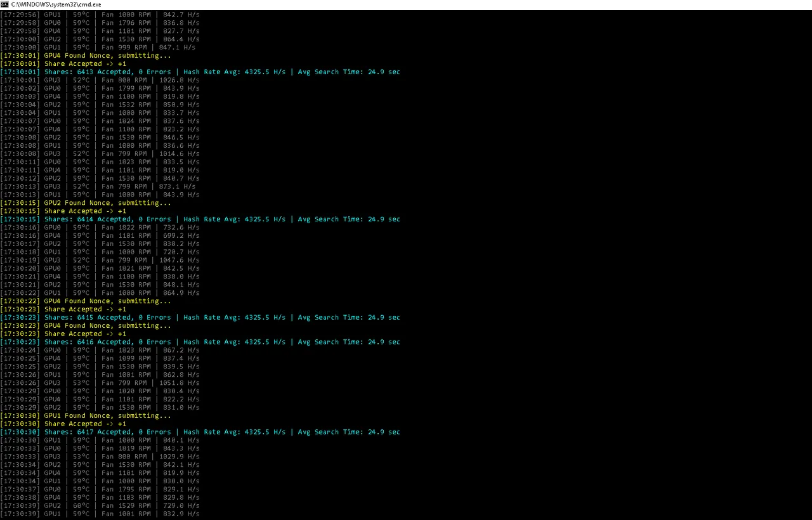Click the 17:30:22 GPU4 Found Nonce line
This screenshot has height=520, width=812.
86,301
